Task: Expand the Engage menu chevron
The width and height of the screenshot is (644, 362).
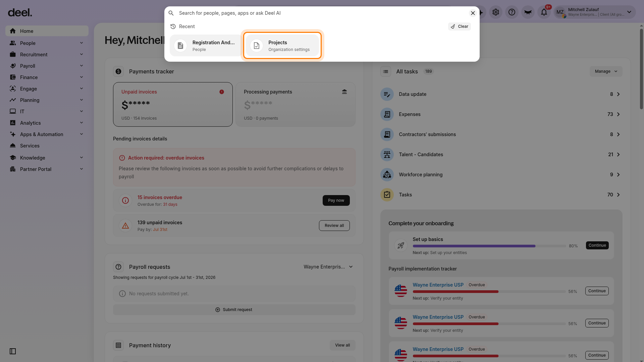Action: point(82,88)
